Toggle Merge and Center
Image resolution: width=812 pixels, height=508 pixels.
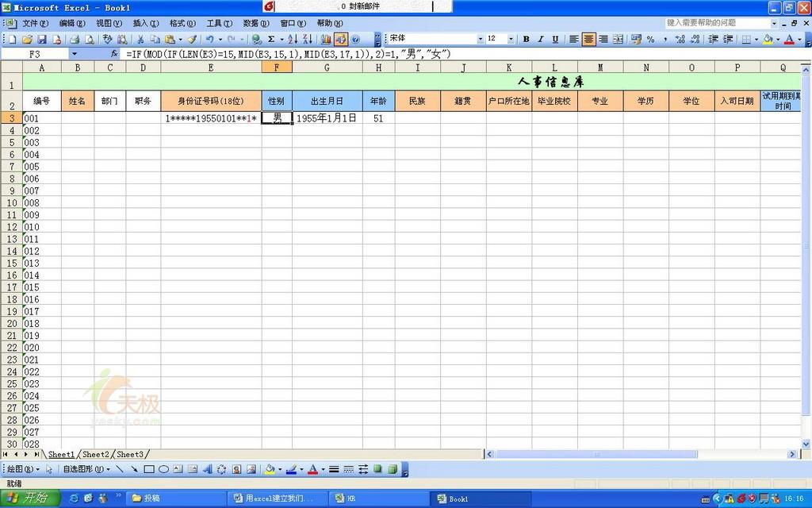click(618, 39)
